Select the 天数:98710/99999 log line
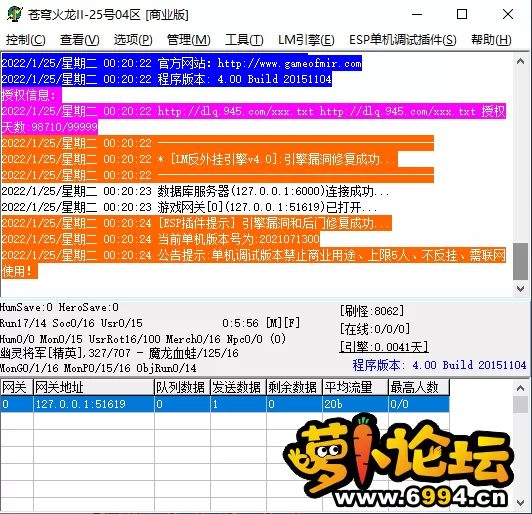Image resolution: width=532 pixels, height=514 pixels. (50, 127)
